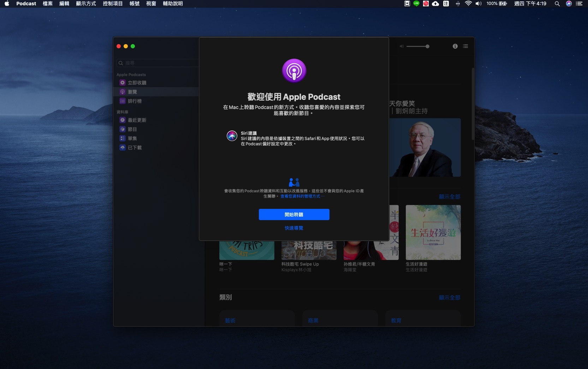Click the 科技酷宅 Swipe Up title text
The width and height of the screenshot is (588, 369).
coord(300,264)
